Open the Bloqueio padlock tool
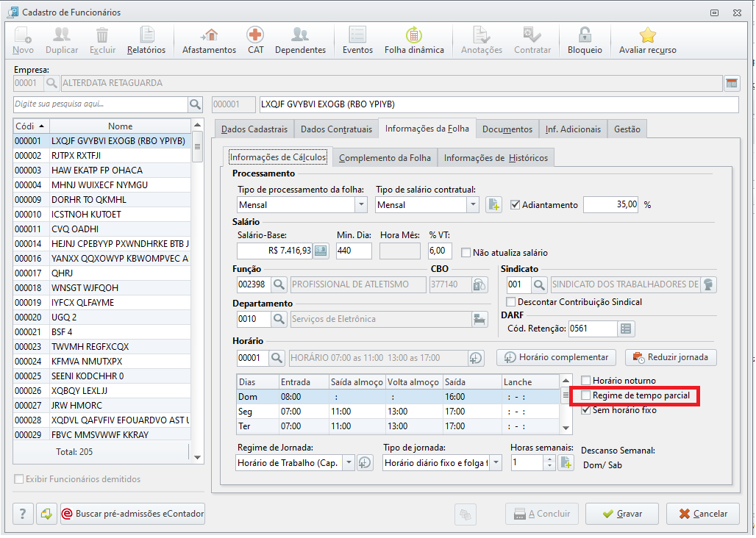The height and width of the screenshot is (538, 756). tap(585, 40)
